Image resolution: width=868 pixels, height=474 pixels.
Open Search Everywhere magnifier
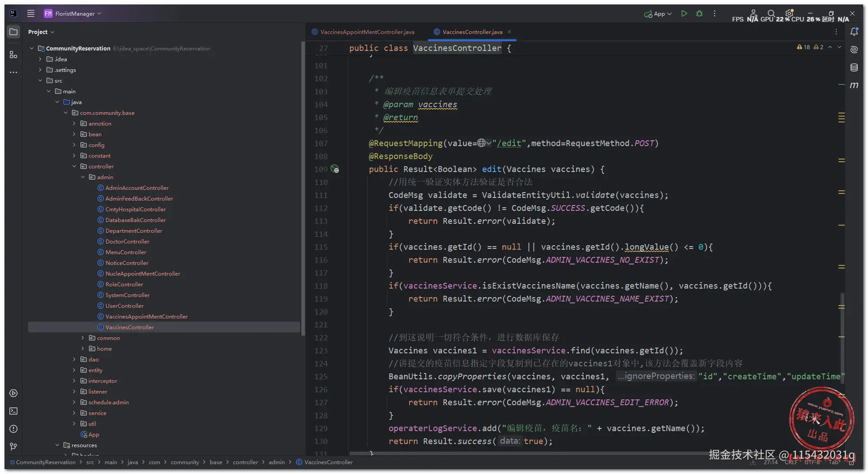pos(771,13)
